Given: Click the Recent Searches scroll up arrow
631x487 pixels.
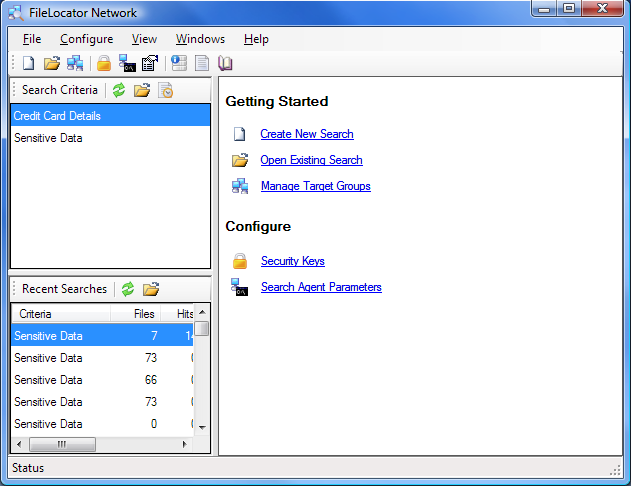Looking at the screenshot, I should (x=202, y=312).
